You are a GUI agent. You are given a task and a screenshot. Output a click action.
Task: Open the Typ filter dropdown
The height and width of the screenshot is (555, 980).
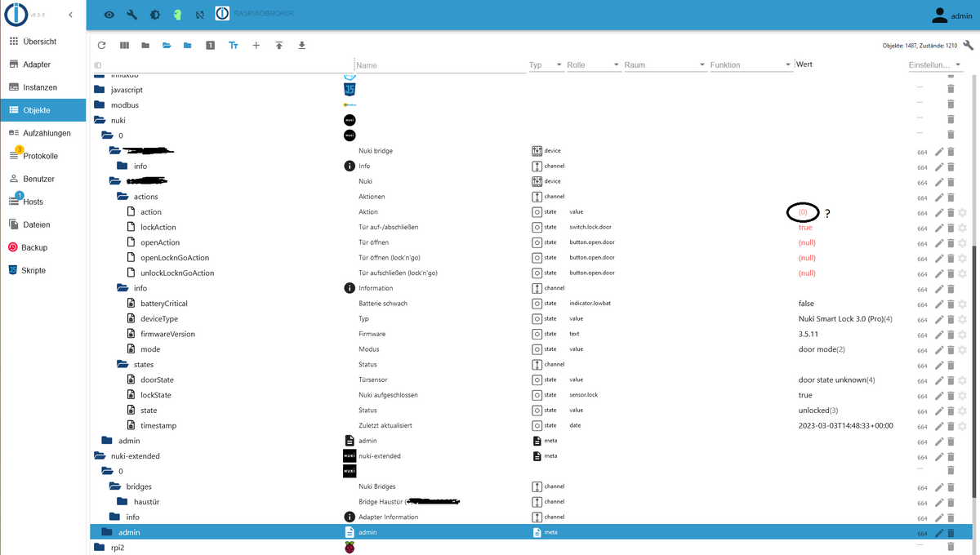(x=559, y=65)
